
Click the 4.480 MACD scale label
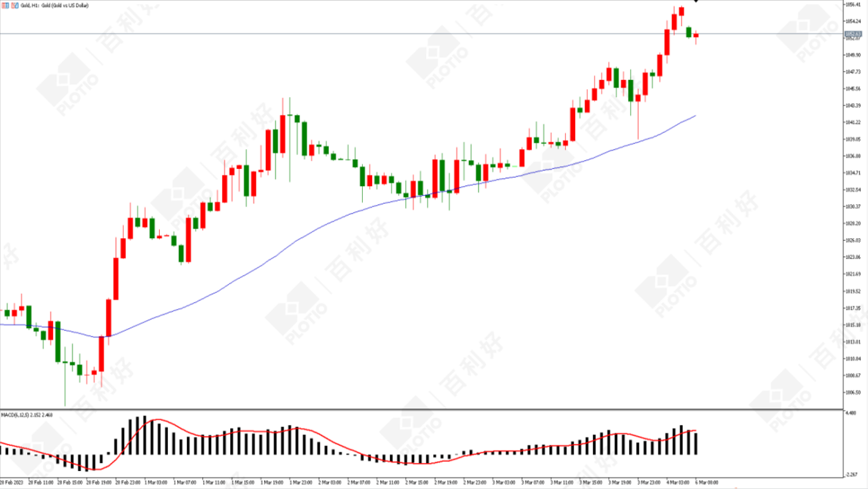[x=852, y=413]
